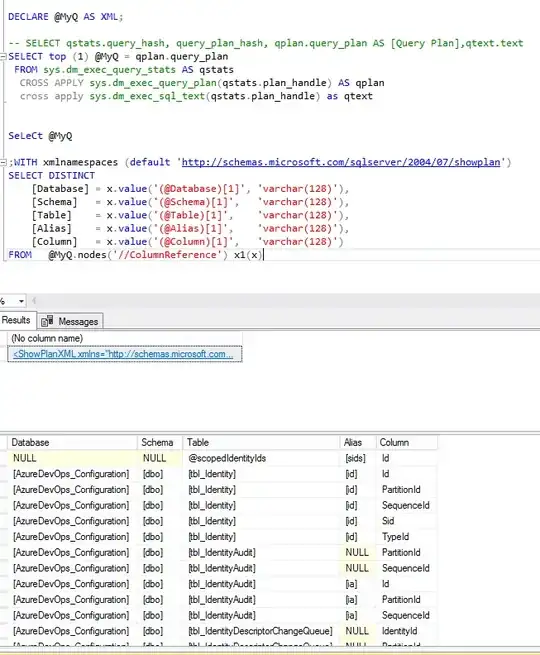Click the Alias column header
The image size is (540, 655).
[358, 442]
